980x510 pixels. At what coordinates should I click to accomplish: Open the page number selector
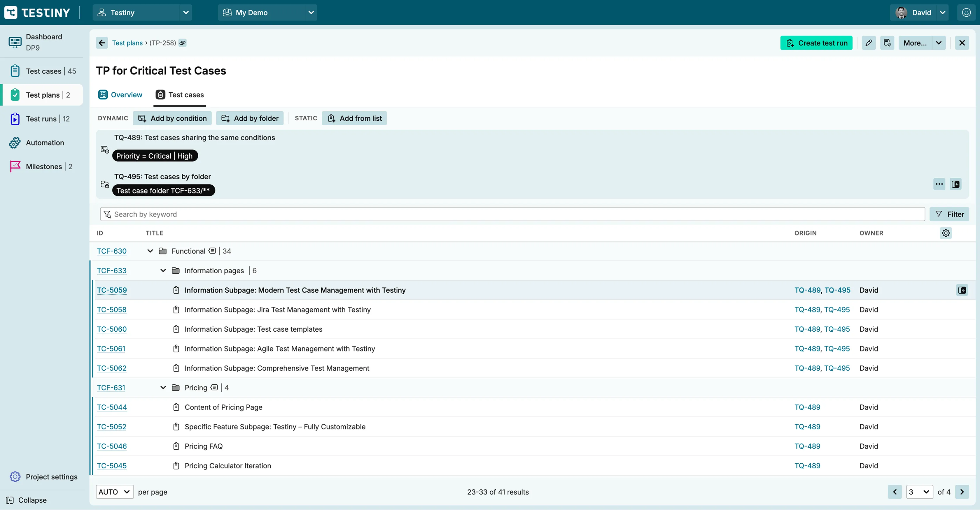pyautogui.click(x=919, y=492)
